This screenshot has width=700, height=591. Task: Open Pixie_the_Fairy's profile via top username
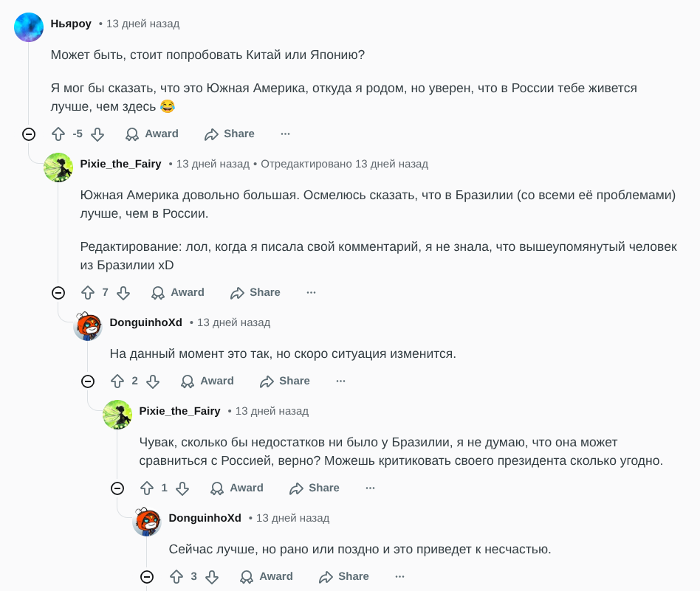[120, 164]
